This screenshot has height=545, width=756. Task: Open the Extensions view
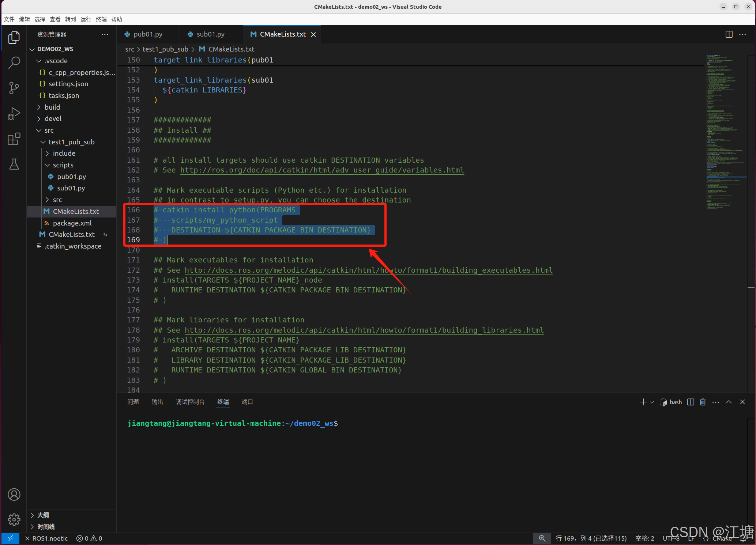coord(14,139)
